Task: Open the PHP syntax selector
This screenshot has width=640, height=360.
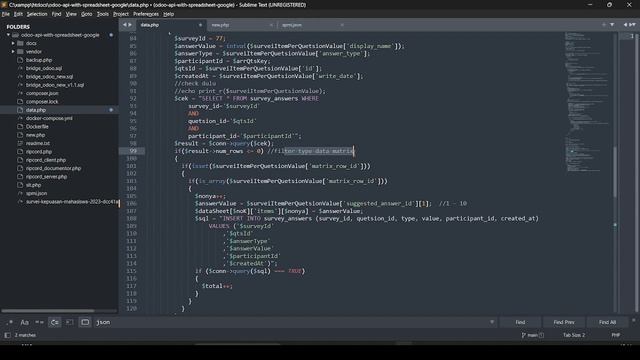Action: tap(616, 335)
